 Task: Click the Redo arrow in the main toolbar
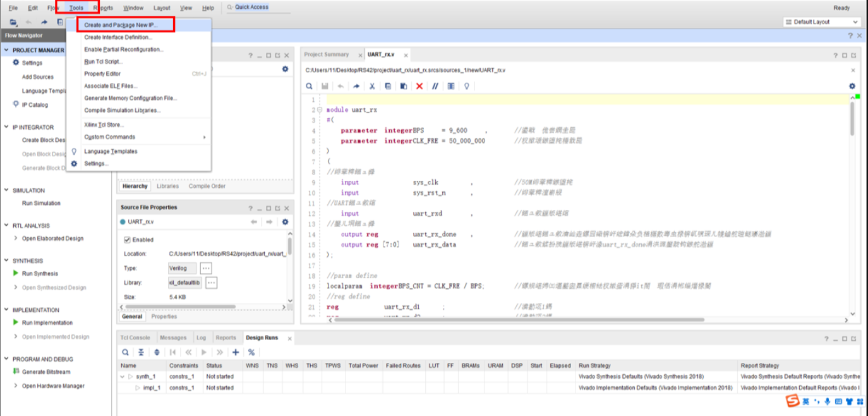(x=44, y=22)
